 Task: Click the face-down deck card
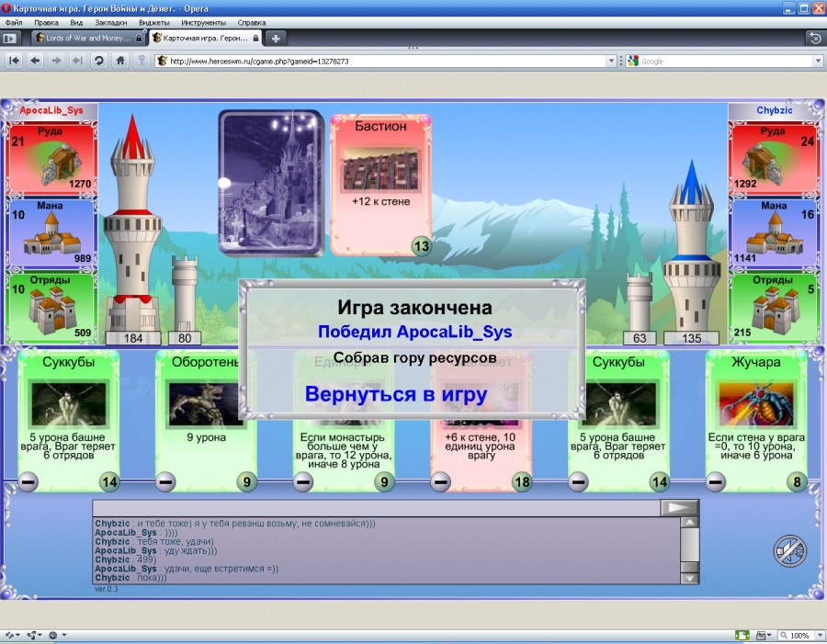pos(271,182)
